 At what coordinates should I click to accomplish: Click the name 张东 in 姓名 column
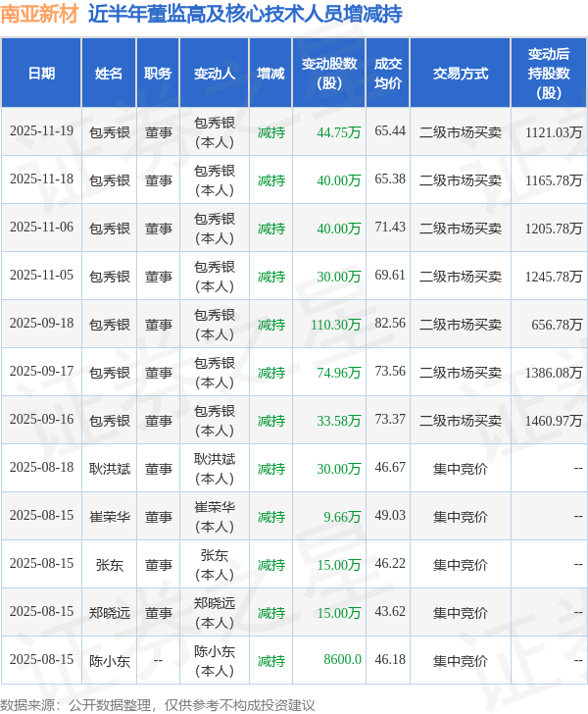[109, 565]
